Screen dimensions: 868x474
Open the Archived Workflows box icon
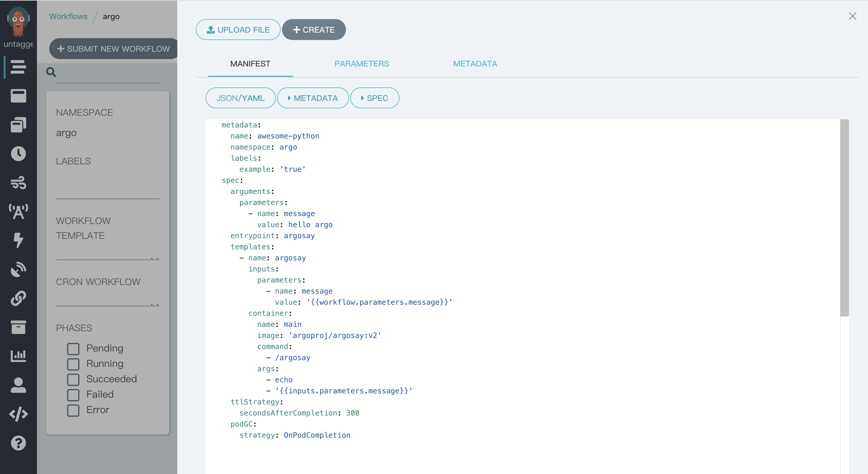(x=18, y=327)
